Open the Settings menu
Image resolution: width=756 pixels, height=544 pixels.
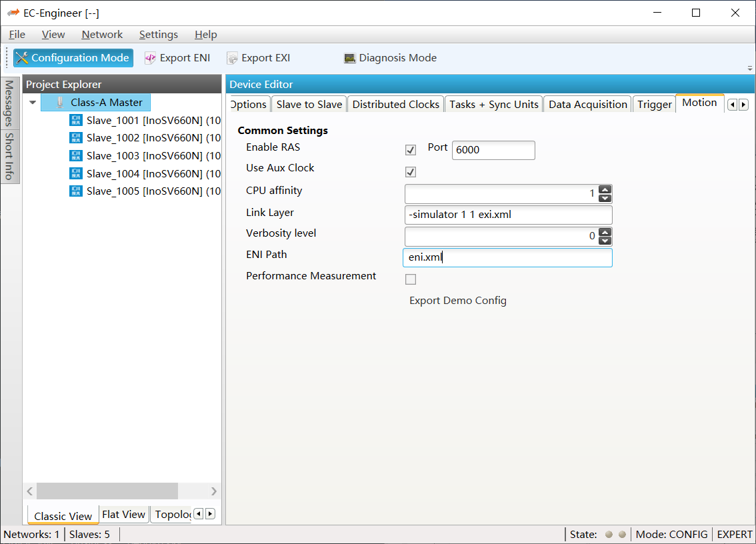point(159,35)
